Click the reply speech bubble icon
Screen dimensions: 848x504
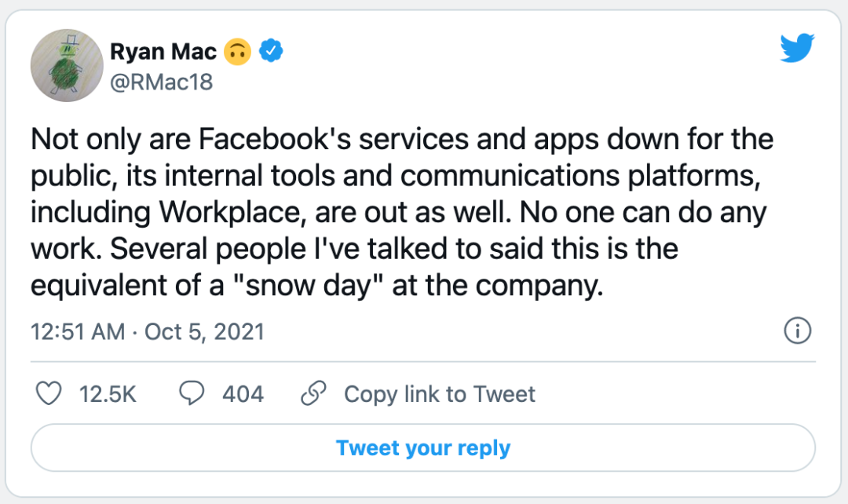pyautogui.click(x=192, y=393)
